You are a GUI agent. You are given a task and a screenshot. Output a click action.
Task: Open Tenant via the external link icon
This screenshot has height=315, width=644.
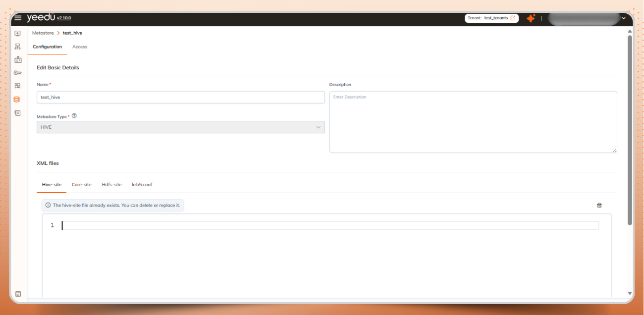[x=513, y=18]
